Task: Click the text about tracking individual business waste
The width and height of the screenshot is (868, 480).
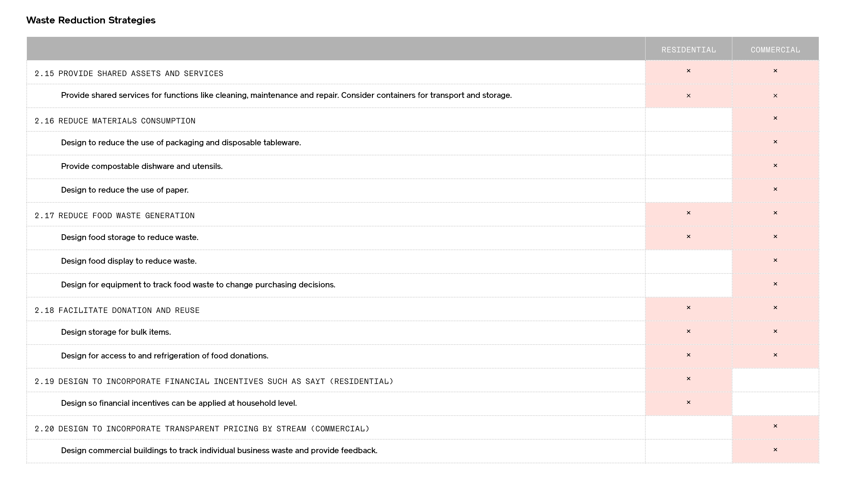Action: [219, 451]
